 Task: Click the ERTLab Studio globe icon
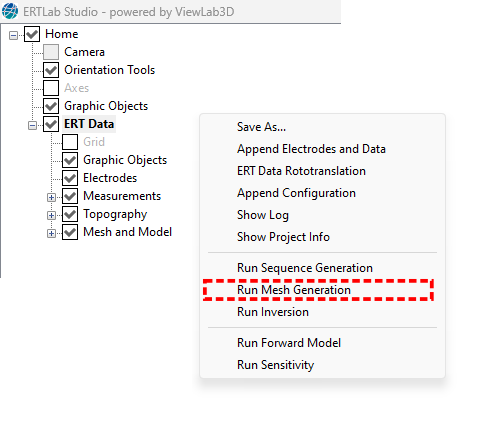click(10, 11)
